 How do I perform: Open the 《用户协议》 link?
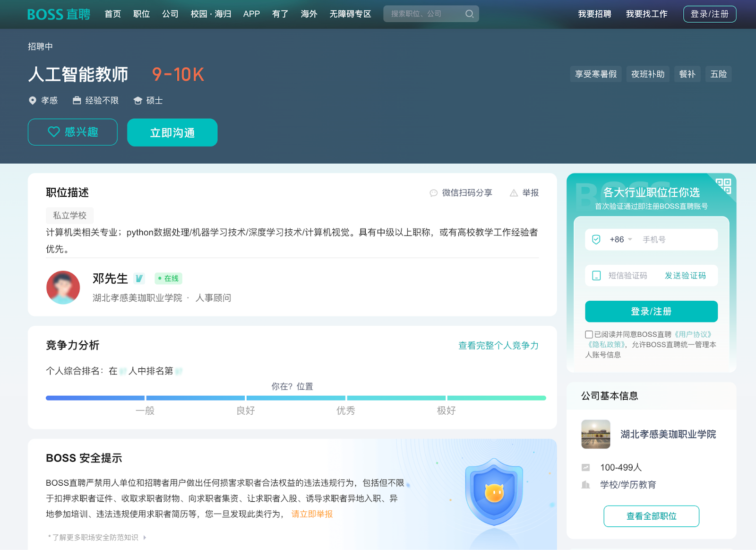693,334
